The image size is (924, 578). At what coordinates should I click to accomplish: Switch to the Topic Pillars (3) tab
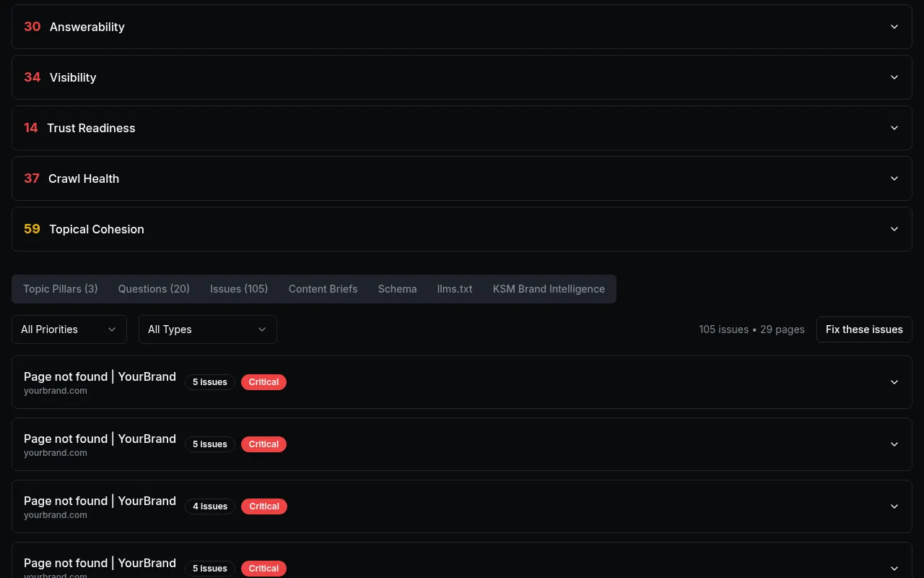coord(61,289)
